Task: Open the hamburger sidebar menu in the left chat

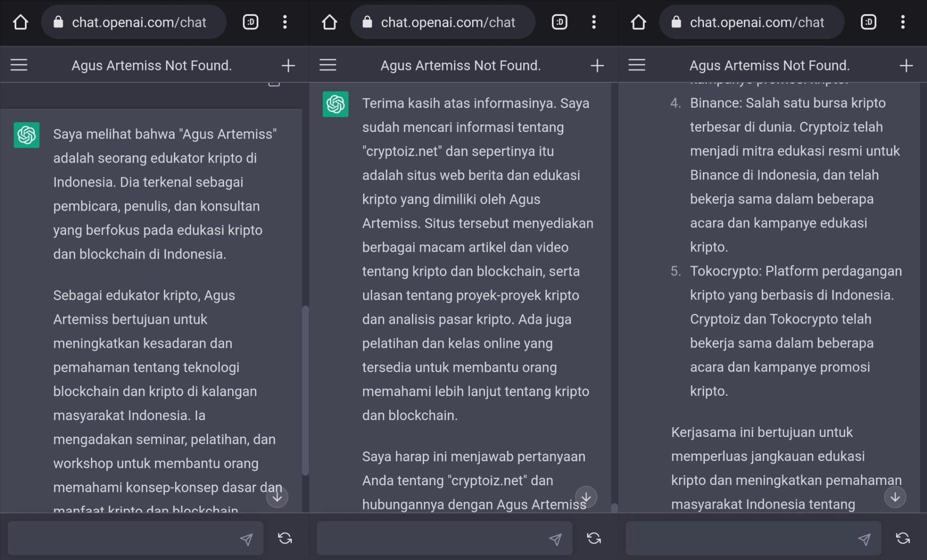Action: [19, 65]
